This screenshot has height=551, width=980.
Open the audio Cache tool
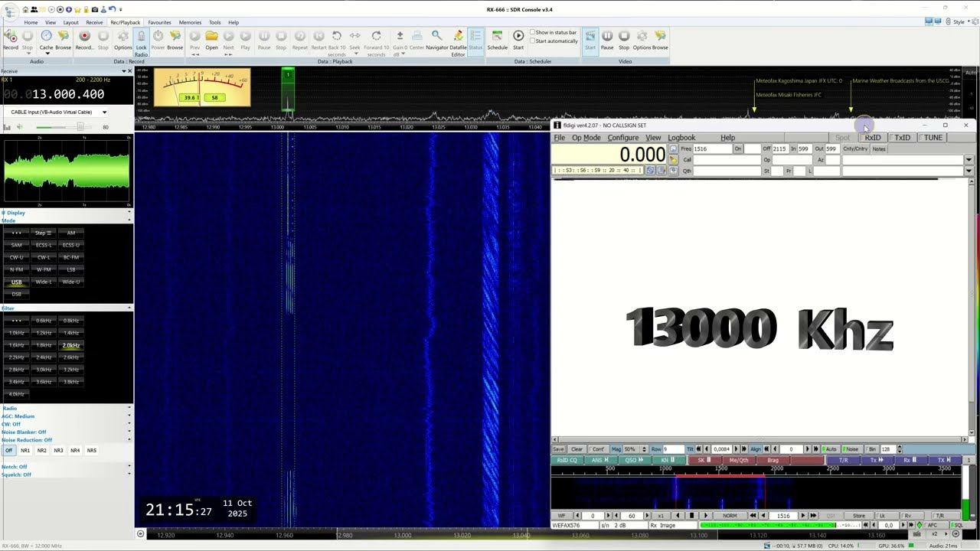coord(46,36)
